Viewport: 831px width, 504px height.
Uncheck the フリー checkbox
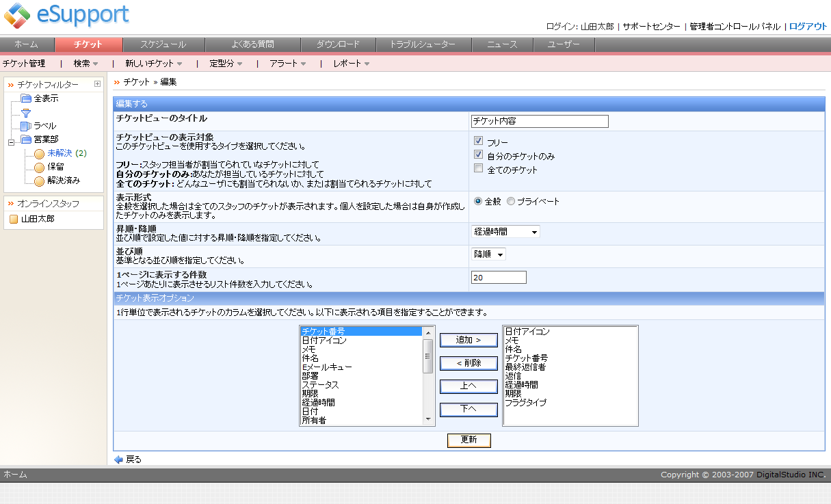coord(479,141)
